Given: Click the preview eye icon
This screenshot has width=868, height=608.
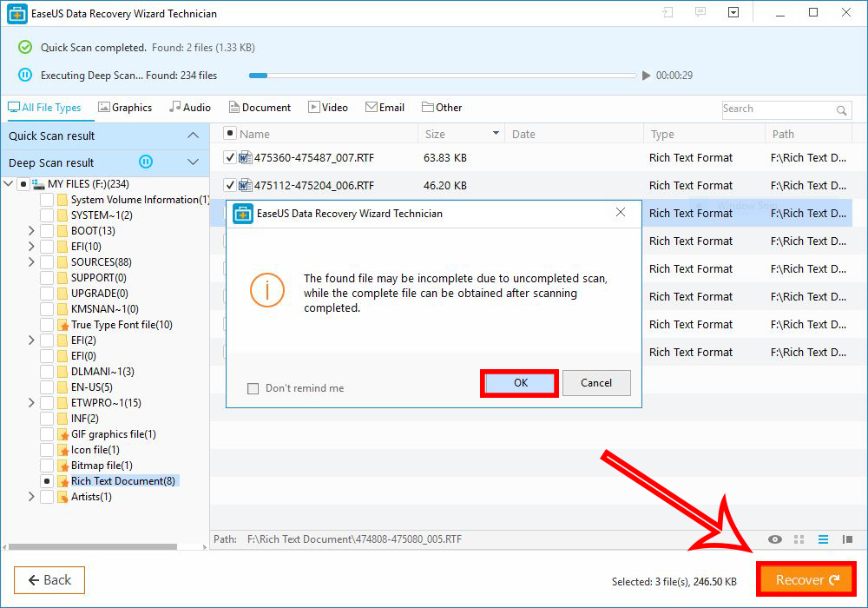Looking at the screenshot, I should pos(775,539).
